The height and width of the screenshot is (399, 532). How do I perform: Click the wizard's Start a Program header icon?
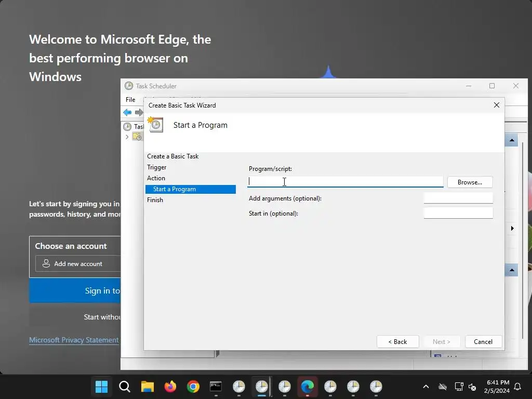click(155, 125)
